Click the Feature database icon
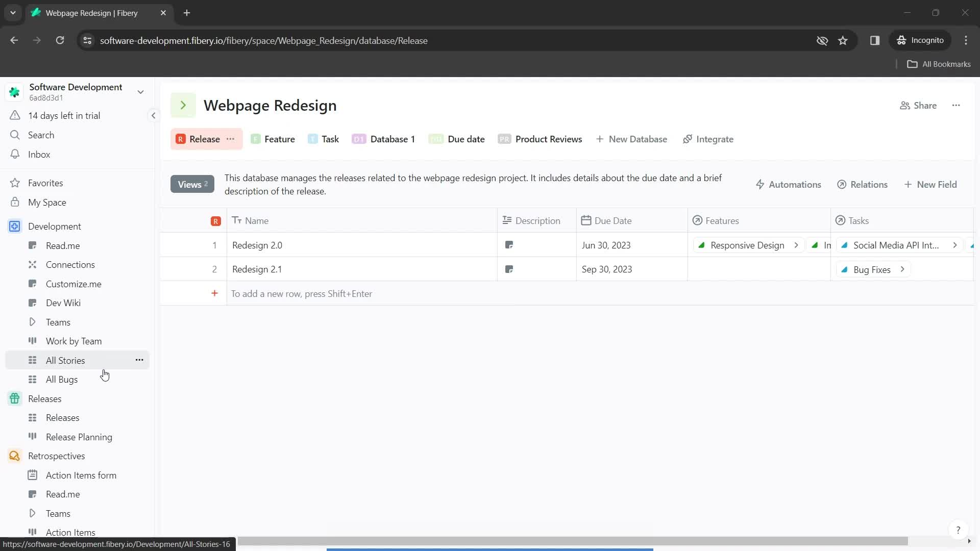This screenshot has height=551, width=980. pos(256,139)
